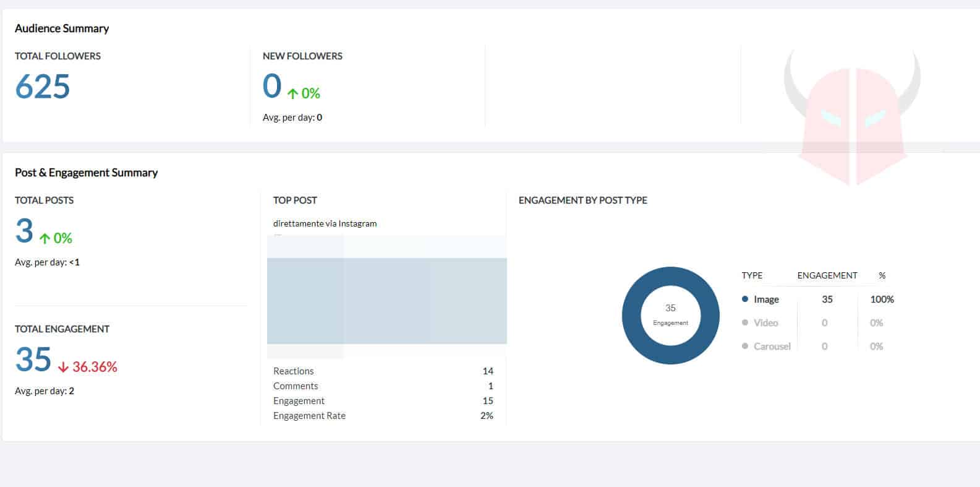980x487 pixels.
Task: Click the 625 total followers value
Action: point(43,86)
